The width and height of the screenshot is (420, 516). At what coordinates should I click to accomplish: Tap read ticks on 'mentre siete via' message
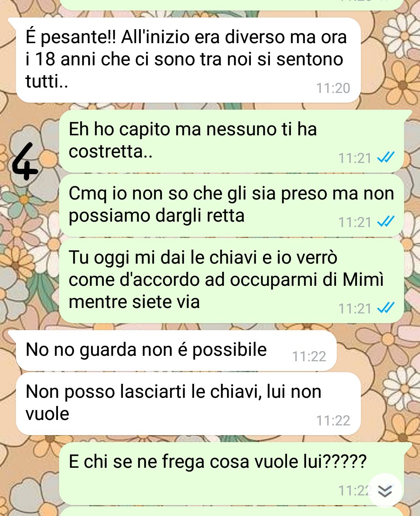pos(386,308)
